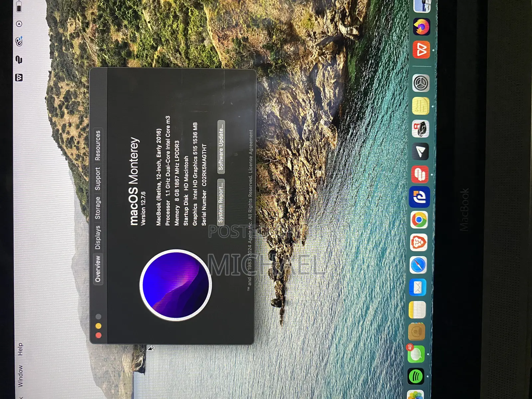This screenshot has height=399, width=532.
Task: Open the Contacts app in dock
Action: [416, 332]
